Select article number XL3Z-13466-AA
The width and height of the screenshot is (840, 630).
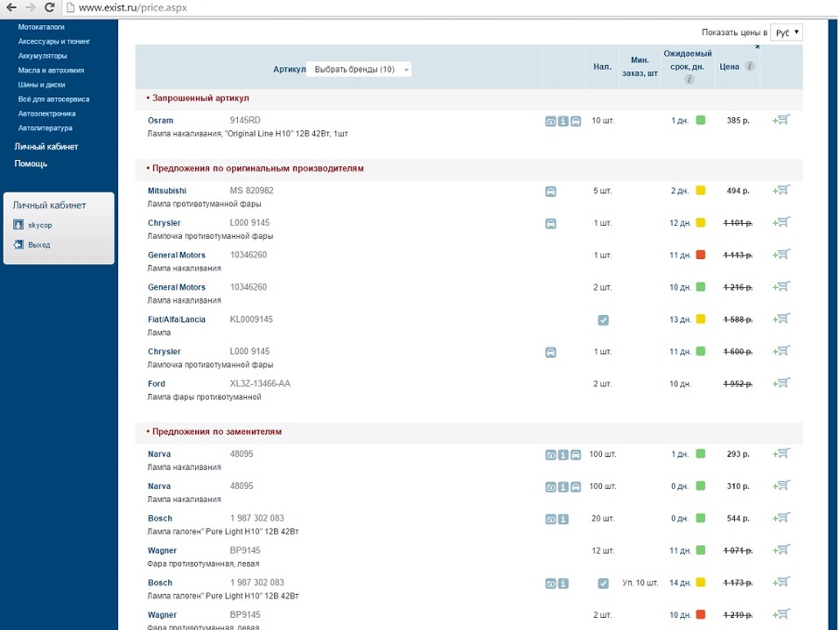tap(260, 383)
